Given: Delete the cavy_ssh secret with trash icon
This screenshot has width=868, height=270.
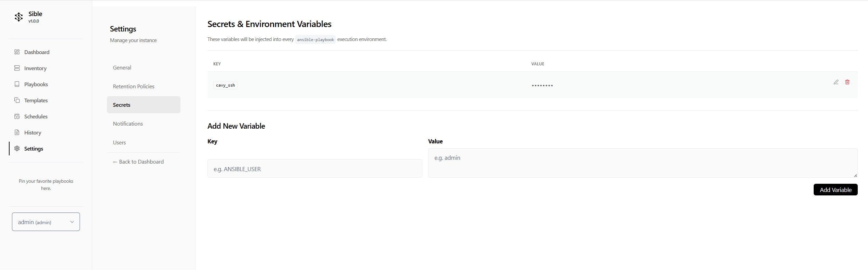Looking at the screenshot, I should coord(847,82).
